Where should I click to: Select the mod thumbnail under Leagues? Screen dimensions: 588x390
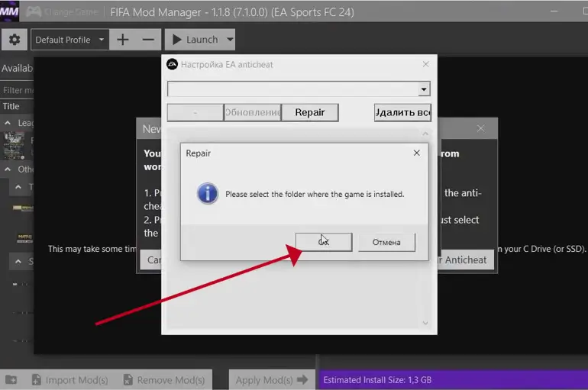(15, 145)
